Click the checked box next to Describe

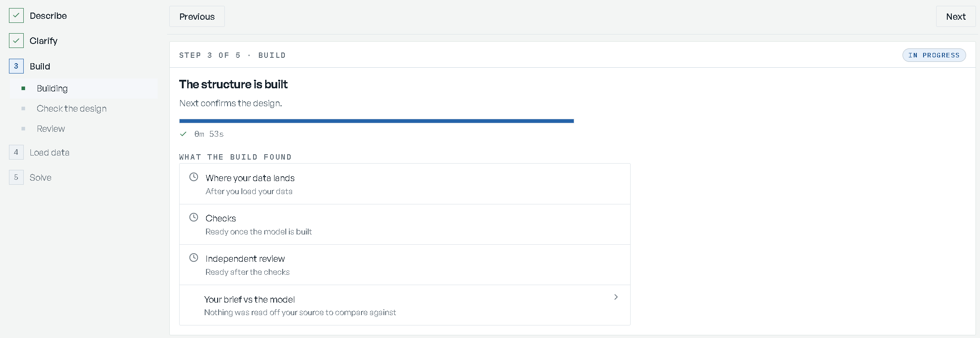tap(16, 16)
